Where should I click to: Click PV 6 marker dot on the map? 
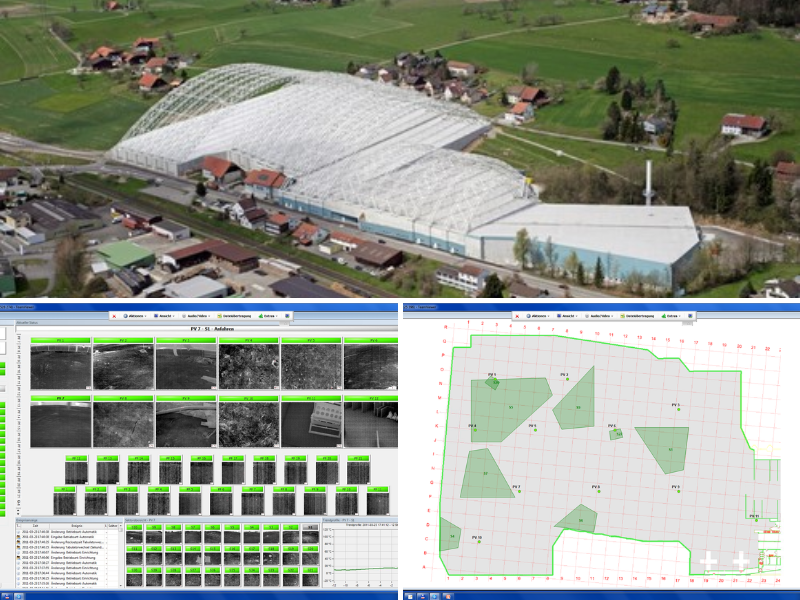(x=615, y=430)
